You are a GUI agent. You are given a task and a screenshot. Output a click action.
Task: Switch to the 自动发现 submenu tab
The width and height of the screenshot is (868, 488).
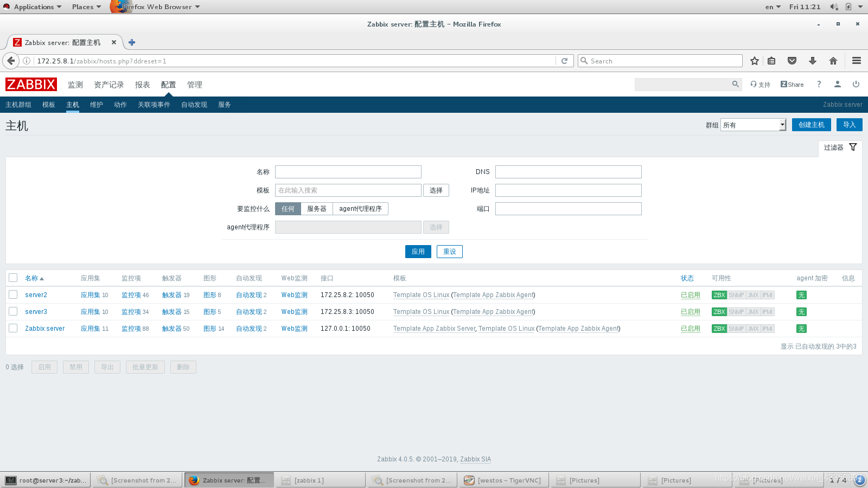(194, 105)
